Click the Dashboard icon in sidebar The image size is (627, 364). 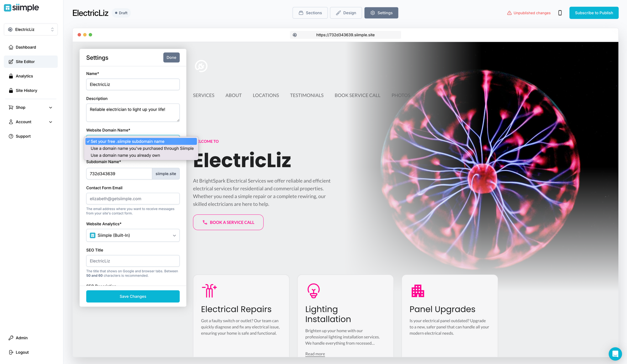pyautogui.click(x=10, y=47)
